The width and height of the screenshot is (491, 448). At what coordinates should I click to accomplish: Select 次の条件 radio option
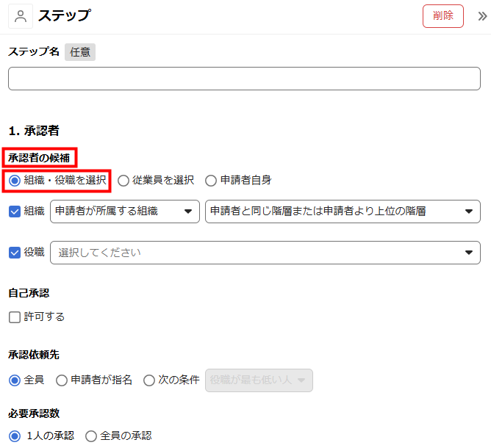[x=149, y=380]
